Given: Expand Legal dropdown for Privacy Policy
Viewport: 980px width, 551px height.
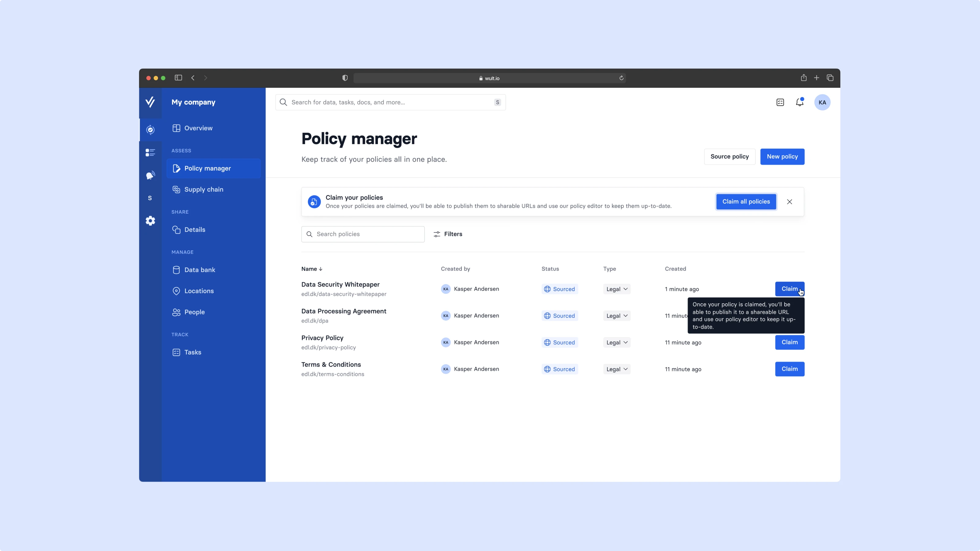Looking at the screenshot, I should pyautogui.click(x=617, y=343).
